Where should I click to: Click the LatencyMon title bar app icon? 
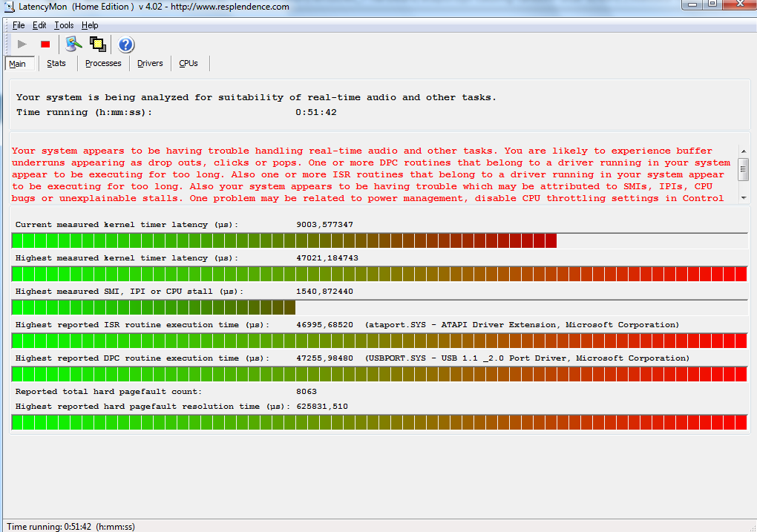8,7
